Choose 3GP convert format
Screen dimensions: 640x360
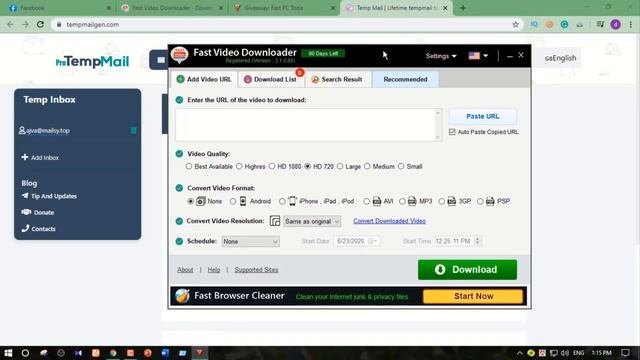click(x=442, y=201)
